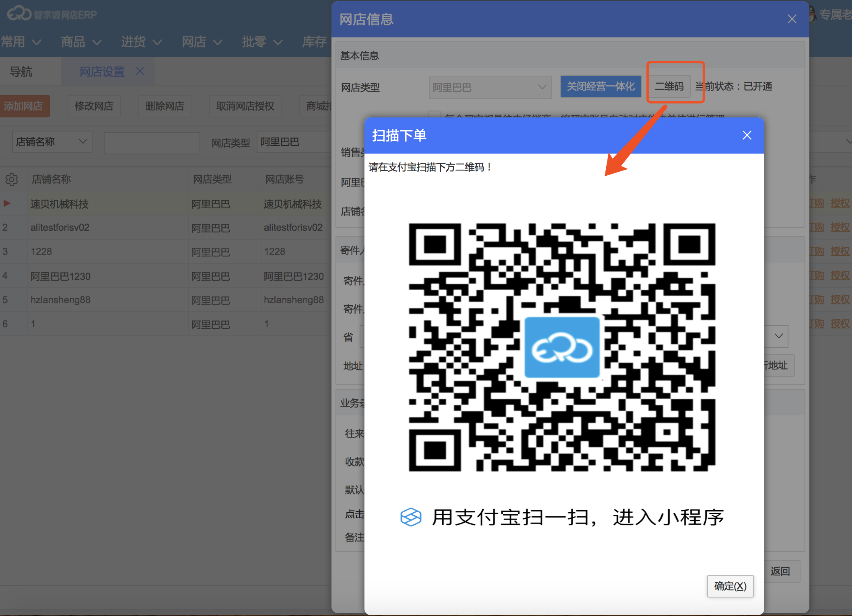
Task: Open the 网店类型 阿里巴巴 dropdown in dialog
Action: pyautogui.click(x=490, y=87)
